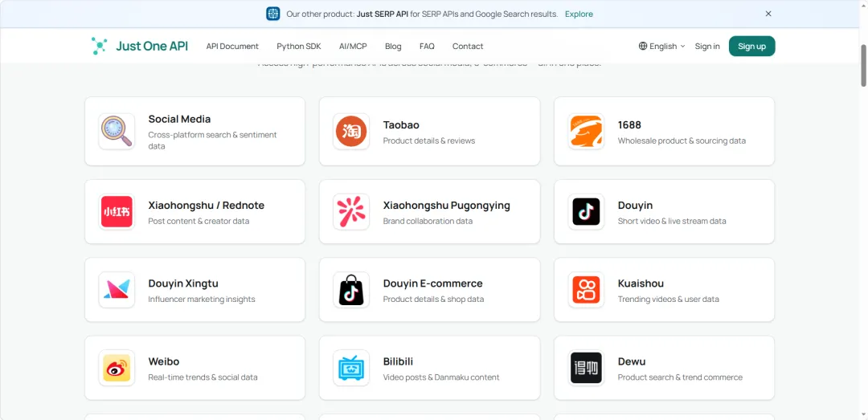Open the Bilibili card title
The height and width of the screenshot is (420, 868).
pos(398,361)
